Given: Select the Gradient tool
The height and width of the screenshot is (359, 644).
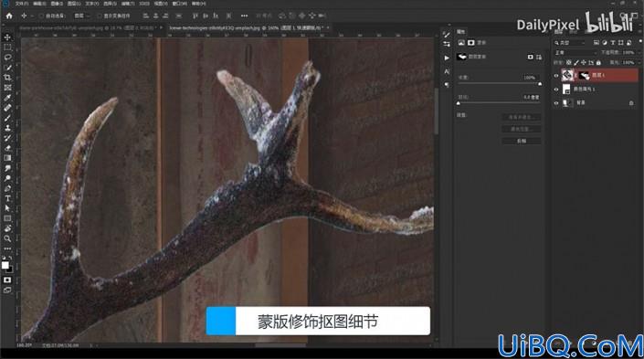Looking at the screenshot, I should coord(7,158).
